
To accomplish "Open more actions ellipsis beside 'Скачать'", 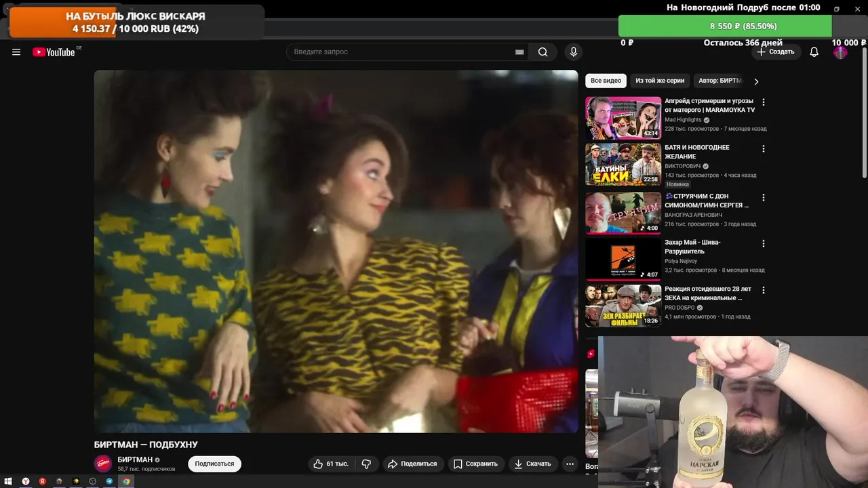I will pyautogui.click(x=570, y=464).
